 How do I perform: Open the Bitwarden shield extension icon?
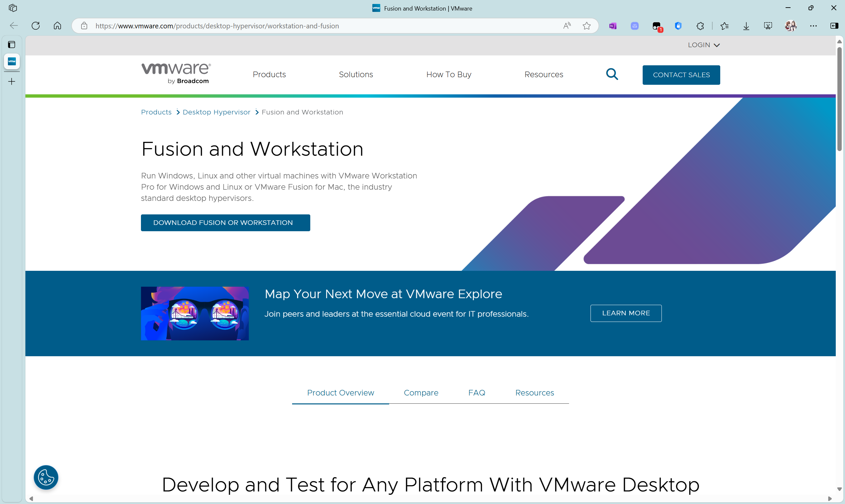[678, 26]
